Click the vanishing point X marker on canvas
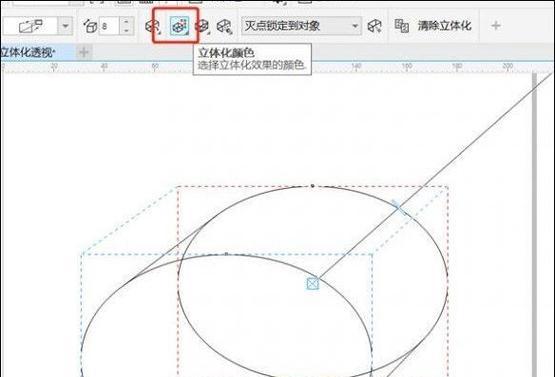This screenshot has width=555, height=377. pyautogui.click(x=313, y=284)
